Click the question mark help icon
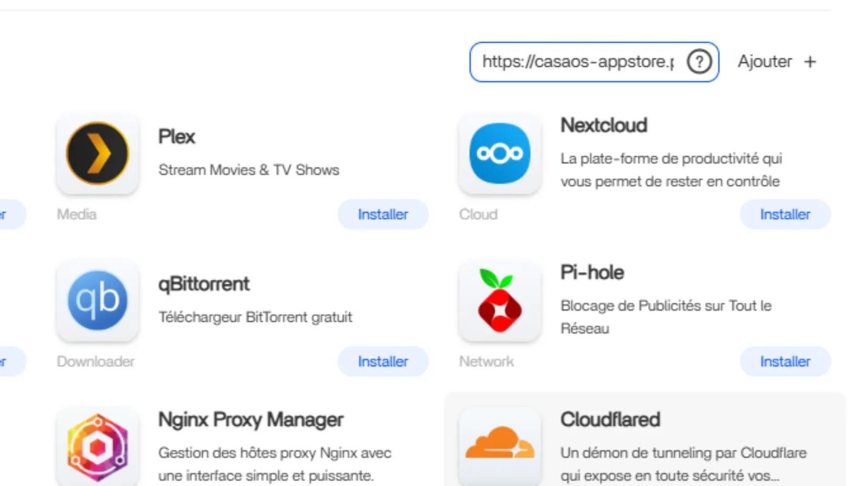 [699, 62]
